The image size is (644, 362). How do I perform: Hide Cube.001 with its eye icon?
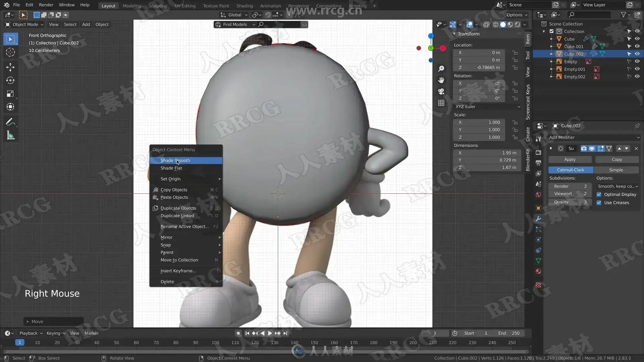[637, 46]
